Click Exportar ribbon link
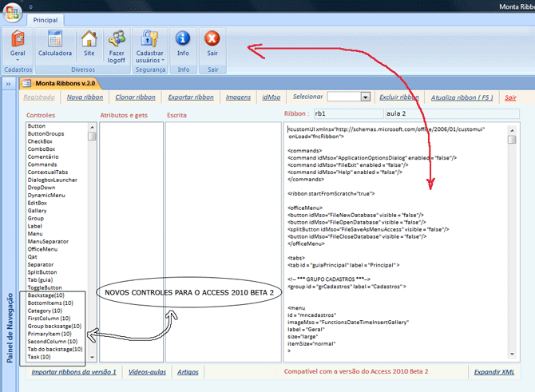Viewport: 535px width, 392px height. 191,97
